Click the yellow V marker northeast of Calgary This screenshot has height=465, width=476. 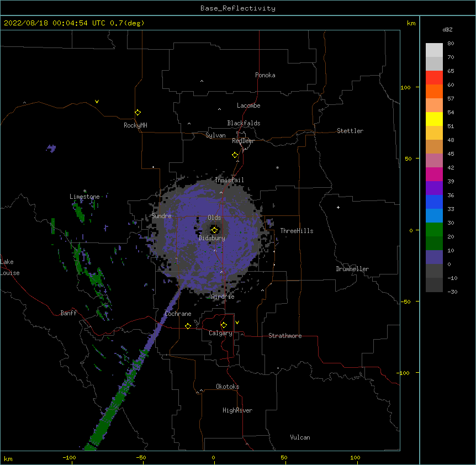237,323
